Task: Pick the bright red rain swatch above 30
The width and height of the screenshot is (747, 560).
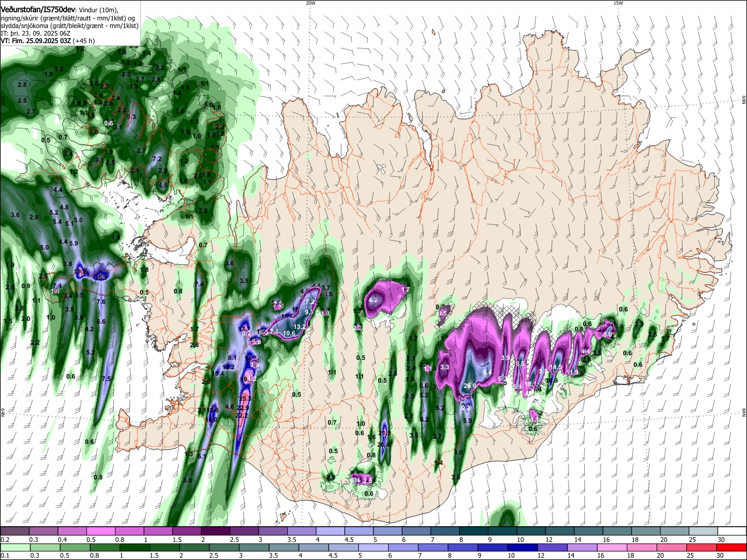Action: click(731, 547)
